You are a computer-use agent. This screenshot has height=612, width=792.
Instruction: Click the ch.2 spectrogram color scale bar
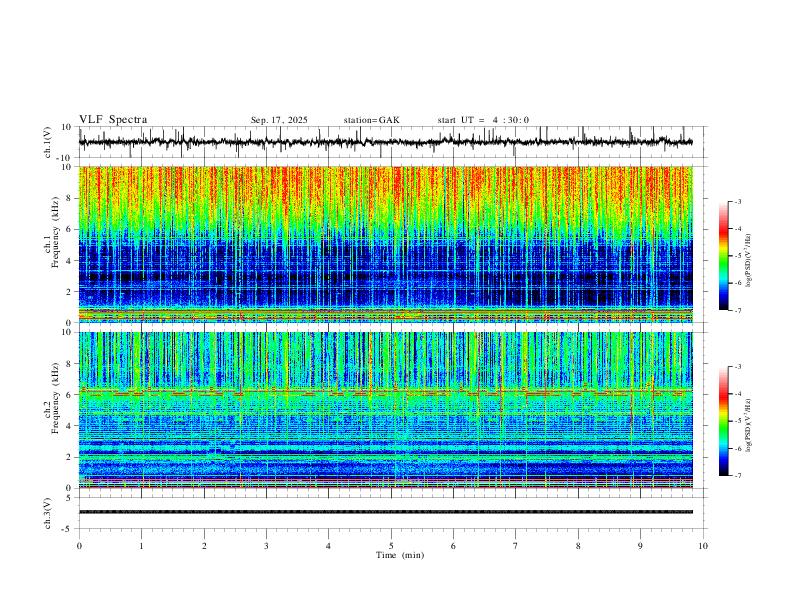(723, 421)
